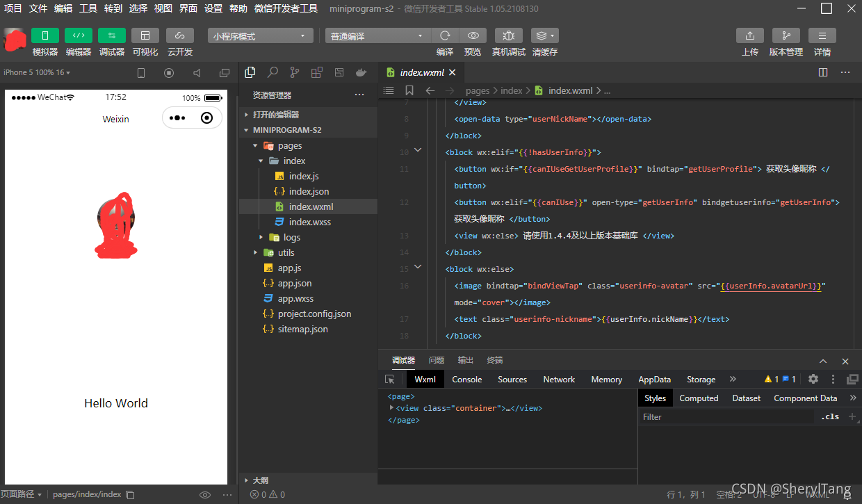Collapse the debugger panel chevron

pyautogui.click(x=823, y=361)
